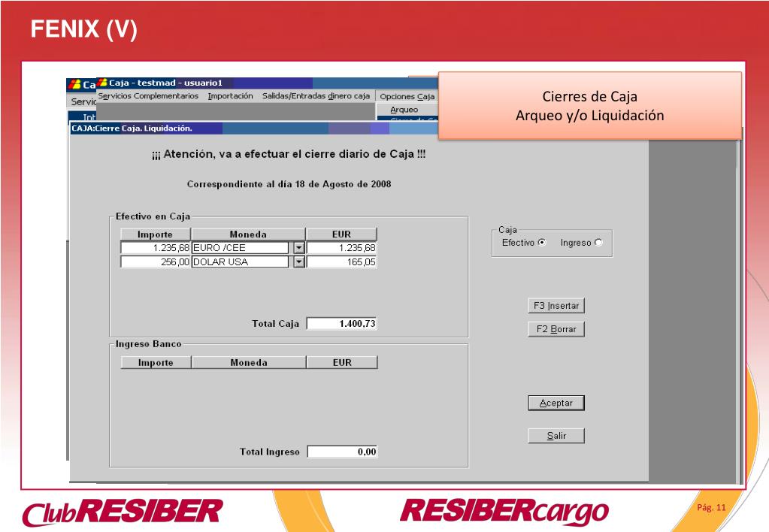The width and height of the screenshot is (769, 532).
Task: Click the 'Total Ingreso' label
Action: (269, 452)
